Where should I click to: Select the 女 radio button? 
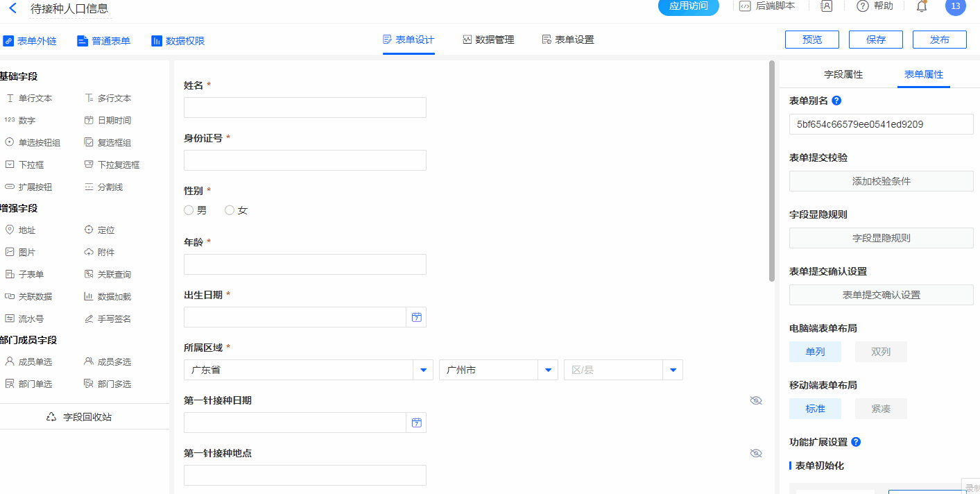click(x=230, y=210)
